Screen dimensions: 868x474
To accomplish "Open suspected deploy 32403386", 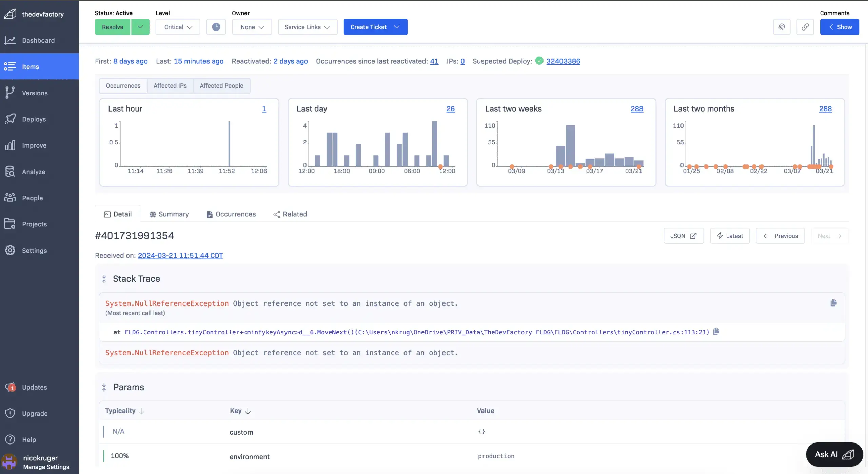I will coord(563,61).
